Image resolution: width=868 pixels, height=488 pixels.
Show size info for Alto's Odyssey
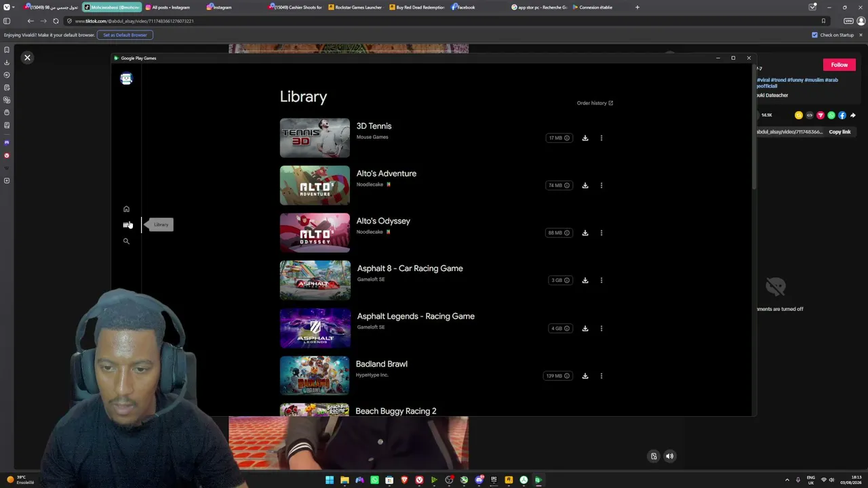click(567, 233)
